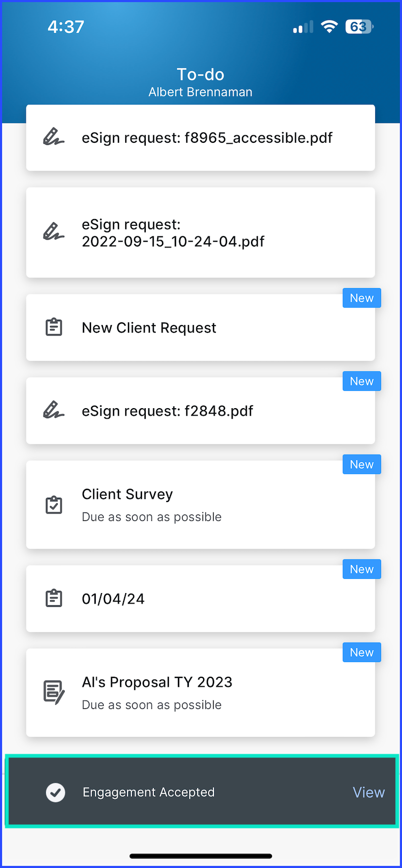Tap the Engagement Accepted notification text
402x868 pixels.
pos(148,792)
